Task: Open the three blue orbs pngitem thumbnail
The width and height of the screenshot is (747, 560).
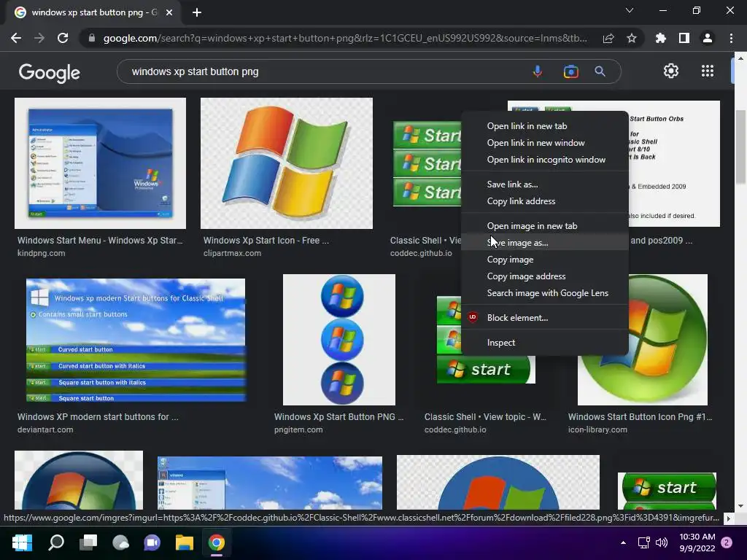Action: coord(338,340)
